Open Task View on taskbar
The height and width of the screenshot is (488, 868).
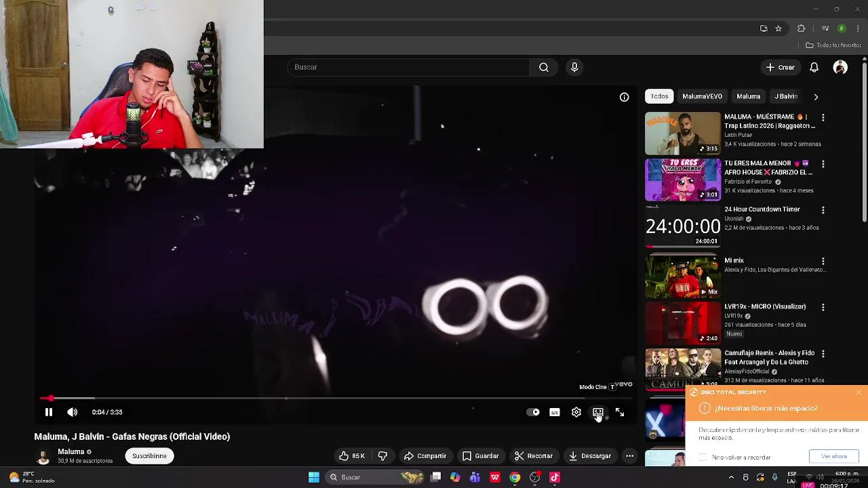pyautogui.click(x=436, y=477)
